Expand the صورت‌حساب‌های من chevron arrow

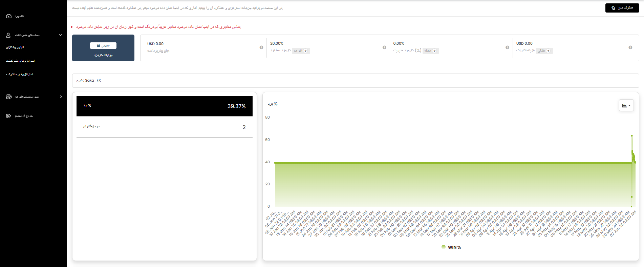coord(61,97)
